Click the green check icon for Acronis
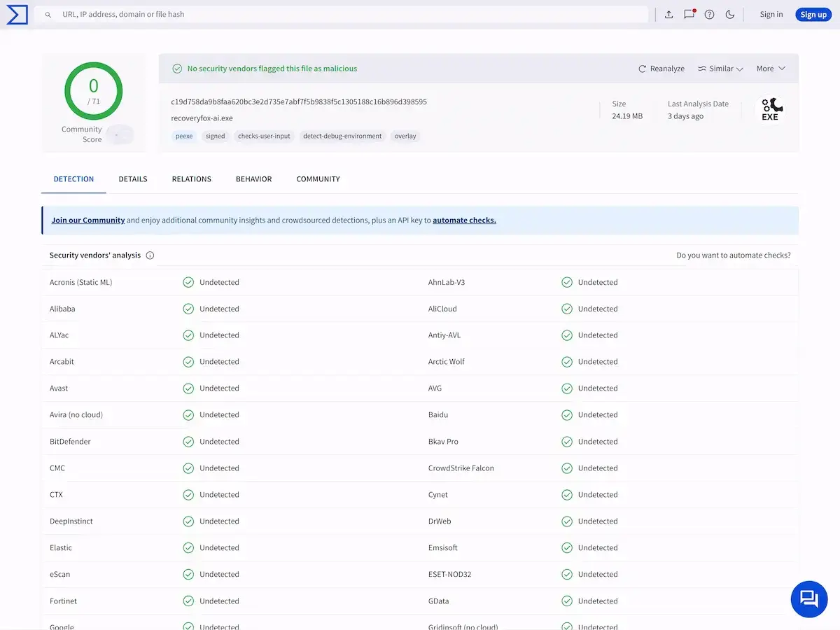The height and width of the screenshot is (630, 840). point(188,282)
